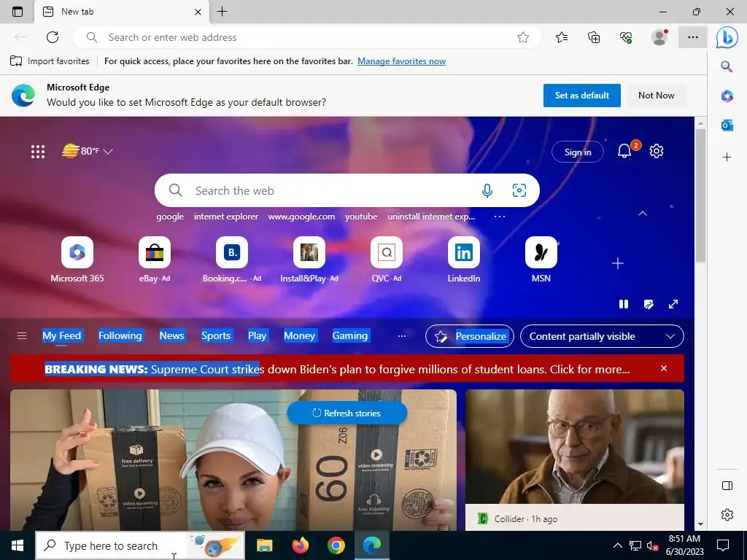This screenshot has width=747, height=560.
Task: Open the feed hamburger menu
Action: point(22,336)
